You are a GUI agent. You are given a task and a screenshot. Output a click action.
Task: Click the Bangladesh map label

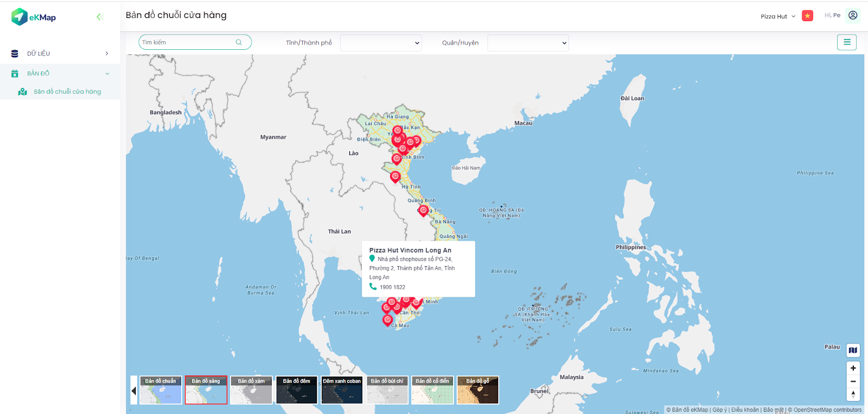[165, 112]
